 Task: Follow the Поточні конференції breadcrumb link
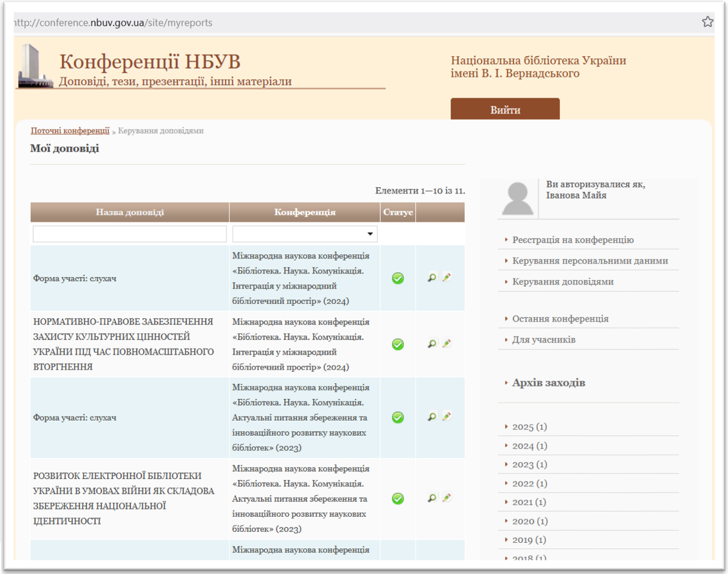click(x=70, y=131)
